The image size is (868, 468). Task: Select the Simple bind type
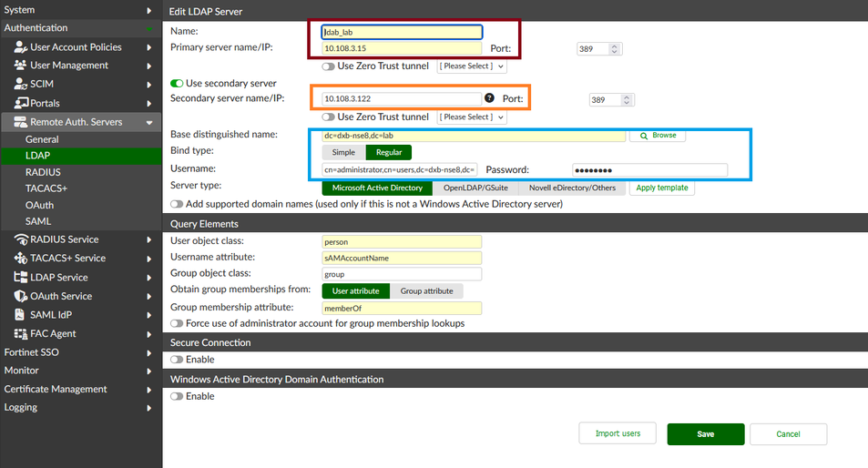[x=343, y=152]
